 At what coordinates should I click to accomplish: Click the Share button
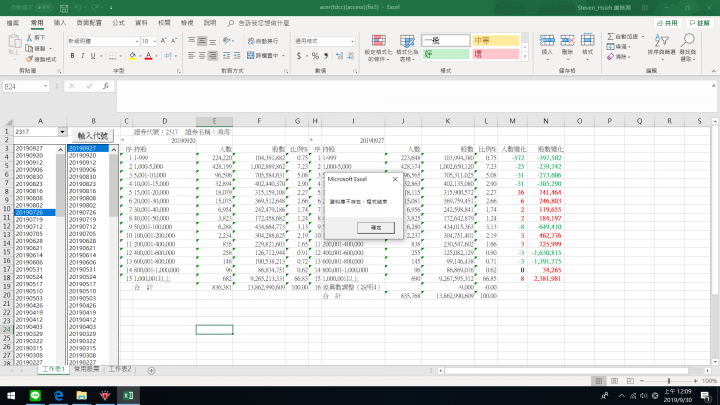pos(667,23)
